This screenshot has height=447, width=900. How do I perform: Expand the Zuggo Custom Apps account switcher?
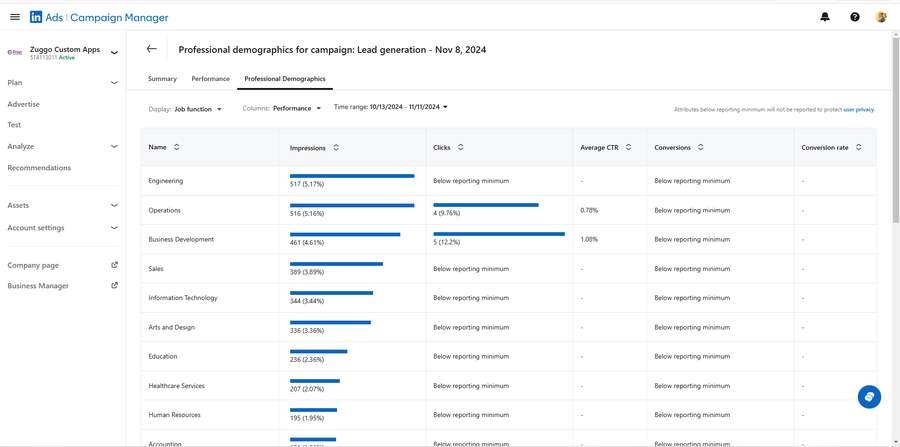point(114,53)
